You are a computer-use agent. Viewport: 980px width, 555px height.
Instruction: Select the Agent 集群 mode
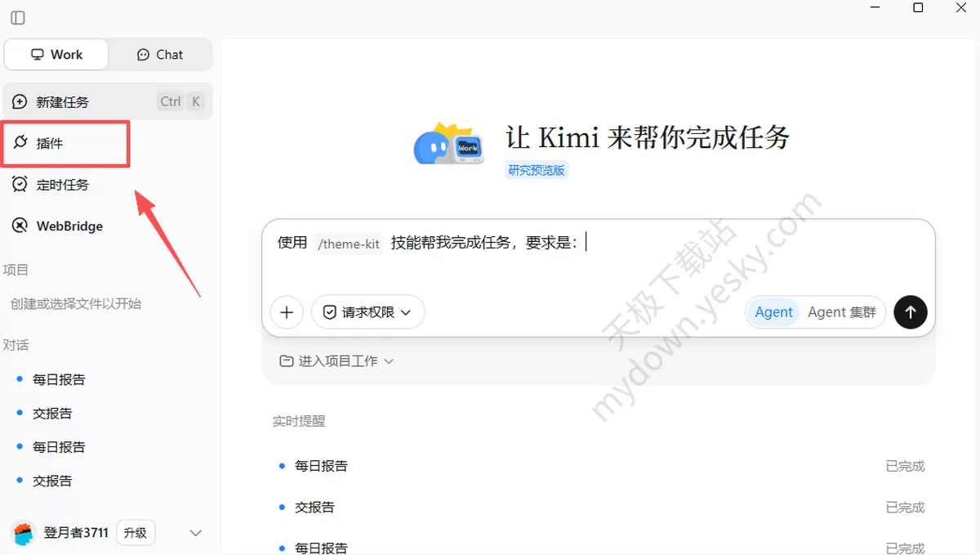[842, 312]
